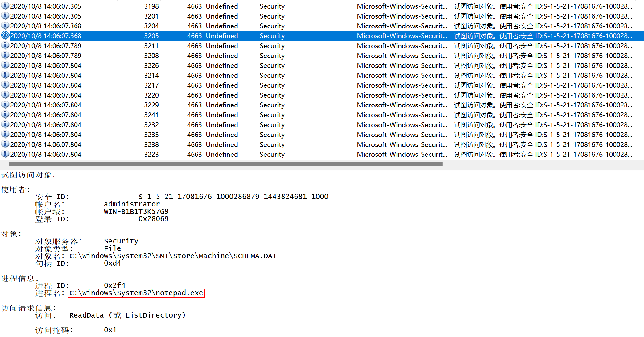Click info icon of record 3204 row
644x337 pixels.
point(5,26)
